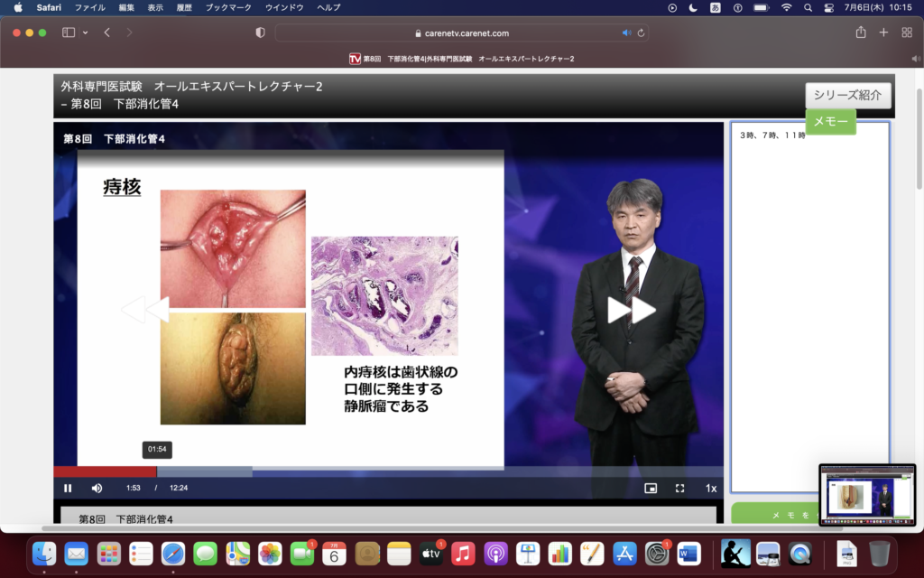This screenshot has height=578, width=924.
Task: Click the floating screenshot thumbnail preview
Action: coord(866,495)
